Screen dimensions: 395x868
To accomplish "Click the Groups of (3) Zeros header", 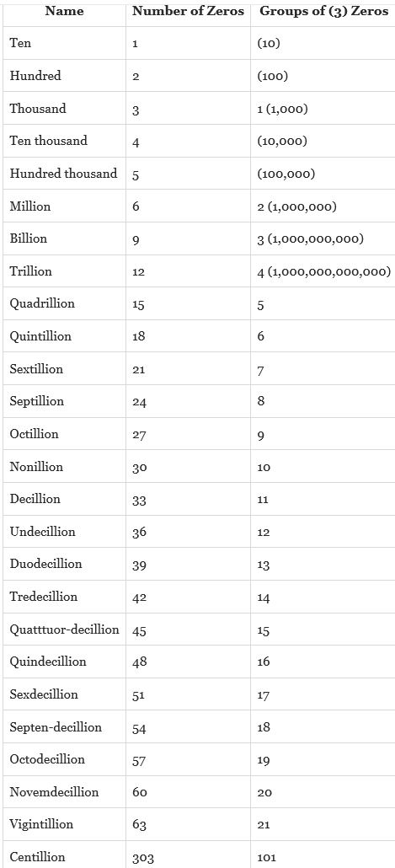I will coord(323,11).
